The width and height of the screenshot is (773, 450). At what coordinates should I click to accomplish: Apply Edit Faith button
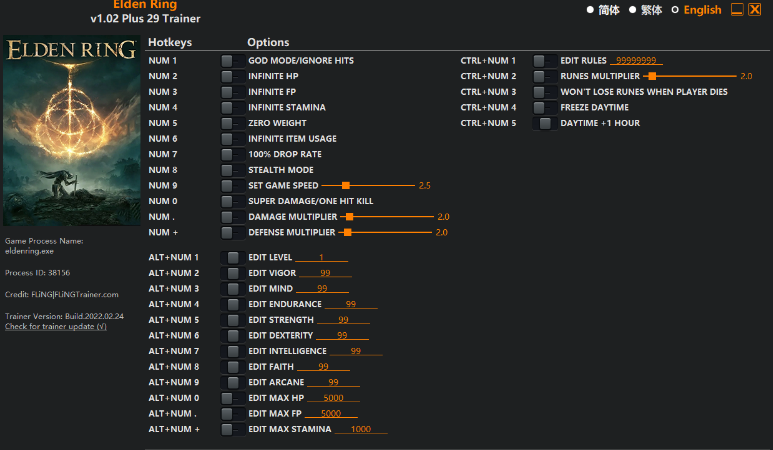(x=233, y=367)
